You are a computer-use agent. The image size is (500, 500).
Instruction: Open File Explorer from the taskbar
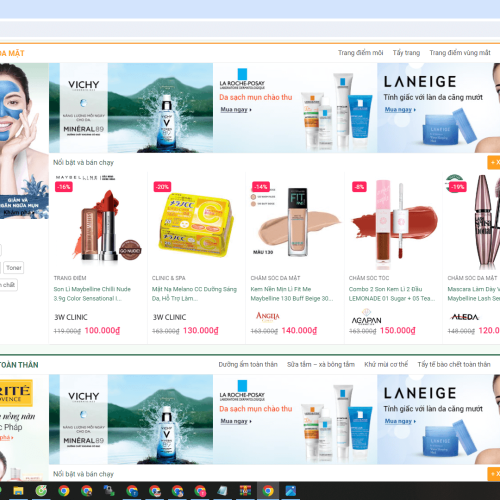pos(18,491)
